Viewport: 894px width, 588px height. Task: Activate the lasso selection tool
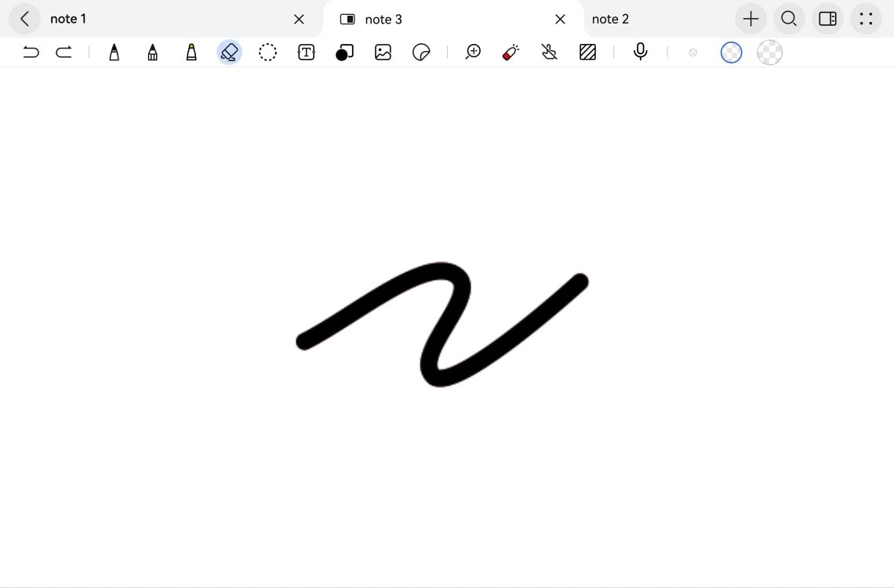(x=267, y=53)
